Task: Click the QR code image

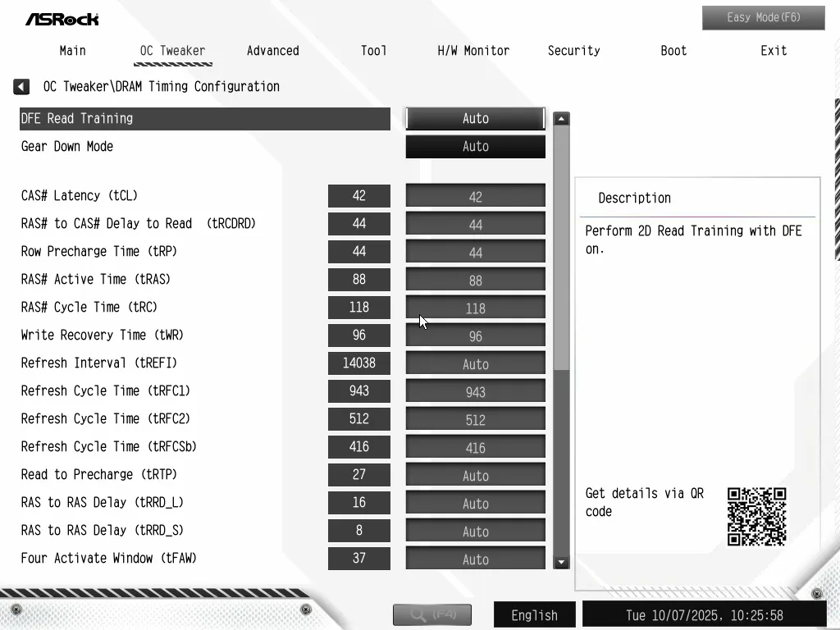Action: pos(756,517)
